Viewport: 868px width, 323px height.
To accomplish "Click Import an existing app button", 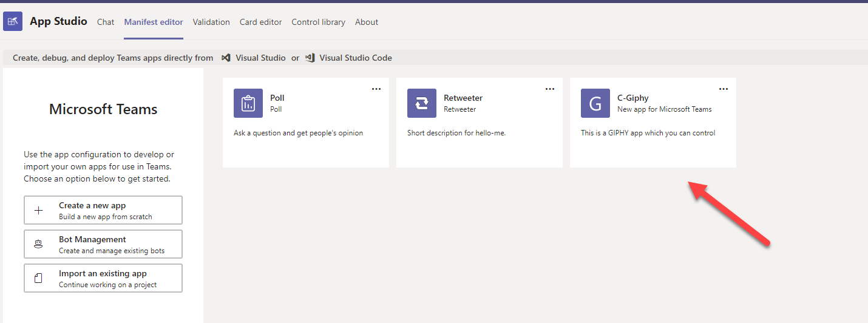I will 103,278.
